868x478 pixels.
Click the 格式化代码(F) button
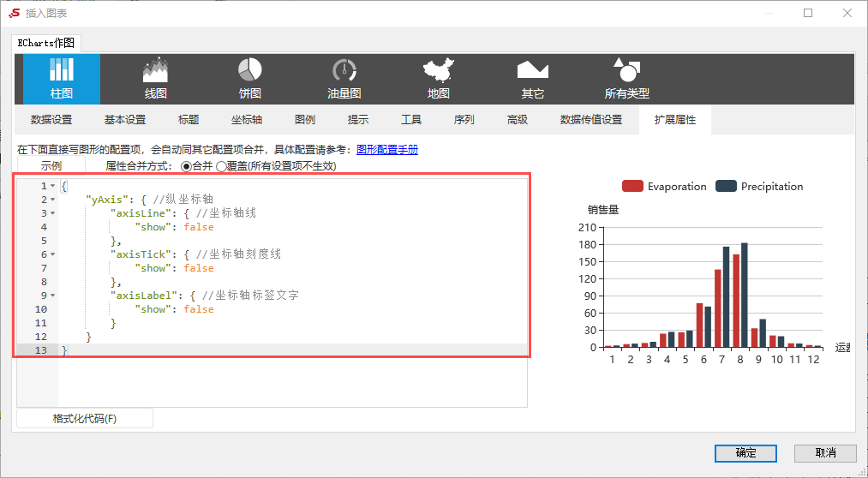point(85,419)
